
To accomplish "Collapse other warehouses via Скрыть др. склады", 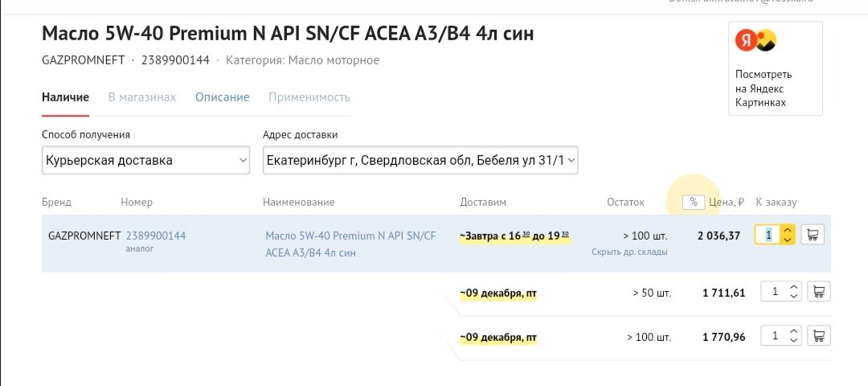I will (x=629, y=252).
